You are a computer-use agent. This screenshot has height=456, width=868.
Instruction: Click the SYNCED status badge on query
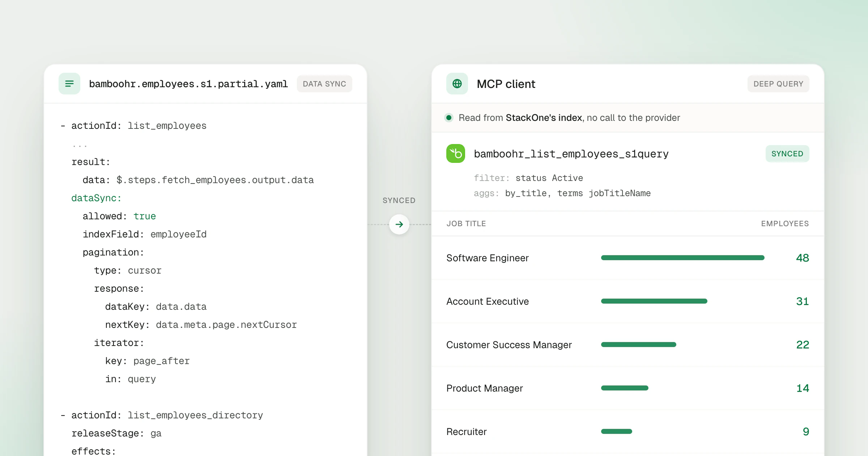click(787, 153)
